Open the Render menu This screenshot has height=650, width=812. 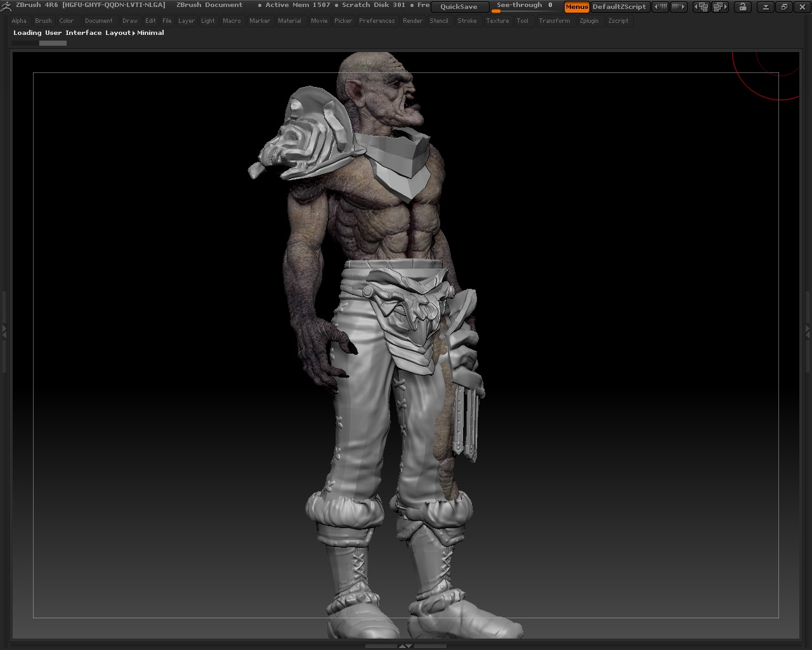[x=412, y=21]
